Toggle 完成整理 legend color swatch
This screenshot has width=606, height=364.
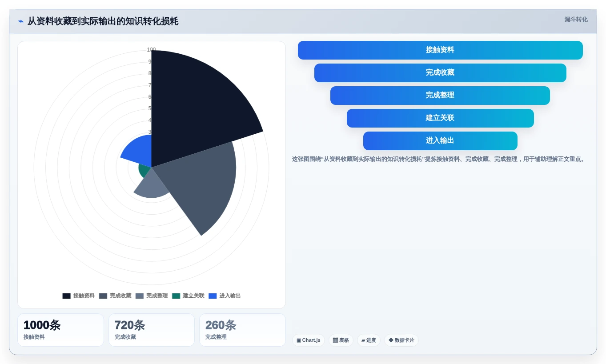[x=140, y=296]
